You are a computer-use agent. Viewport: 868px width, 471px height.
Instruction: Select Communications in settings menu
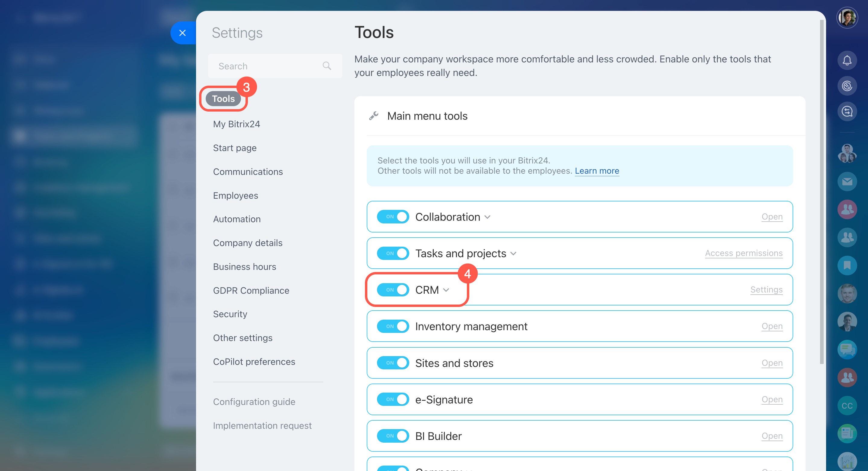tap(248, 172)
